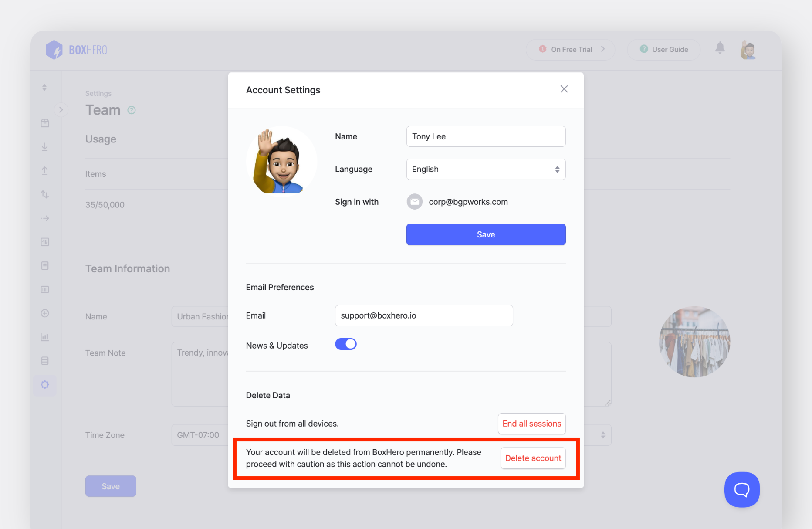Viewport: 812px width, 529px height.
Task: Click the Stock Out upload-arrow sidebar icon
Action: 45,171
